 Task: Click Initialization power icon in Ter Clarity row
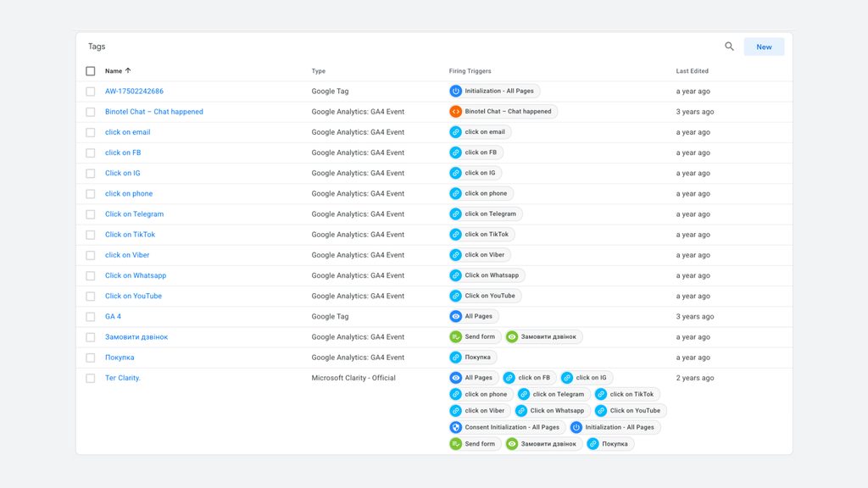pyautogui.click(x=576, y=427)
